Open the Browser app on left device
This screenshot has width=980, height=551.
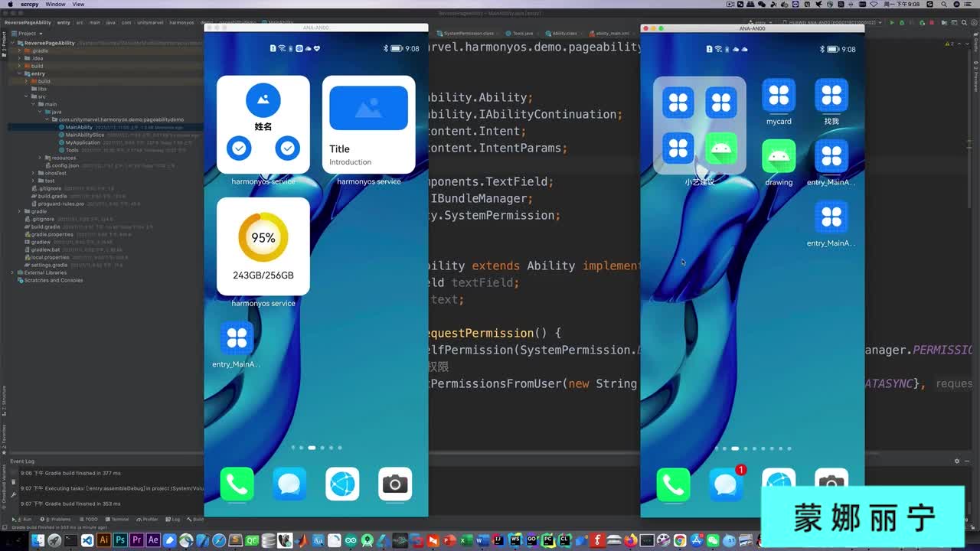342,484
